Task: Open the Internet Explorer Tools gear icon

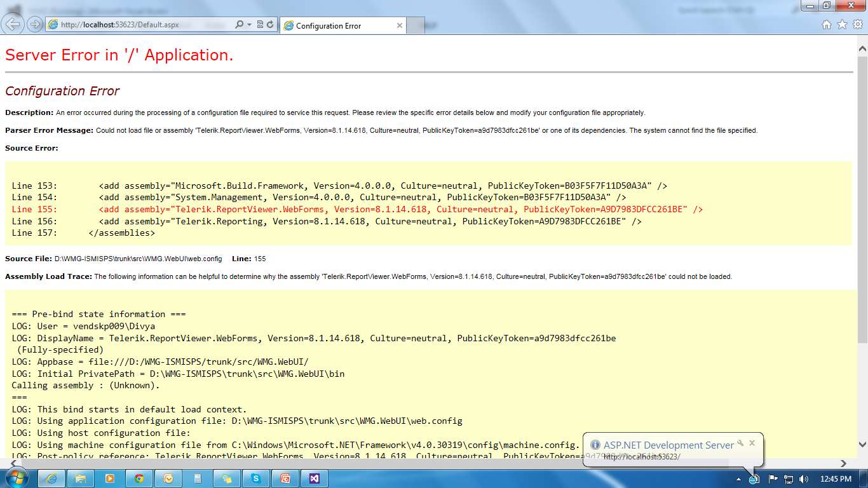Action: [857, 25]
